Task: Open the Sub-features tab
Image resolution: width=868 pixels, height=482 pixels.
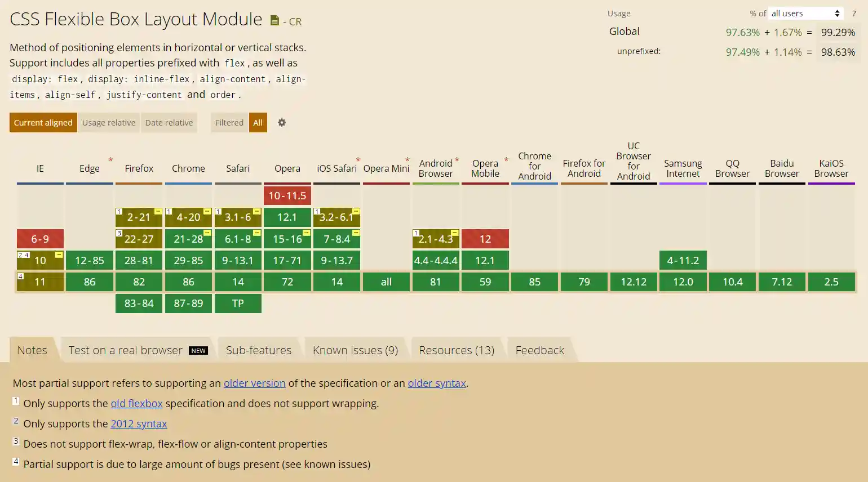Action: [259, 350]
